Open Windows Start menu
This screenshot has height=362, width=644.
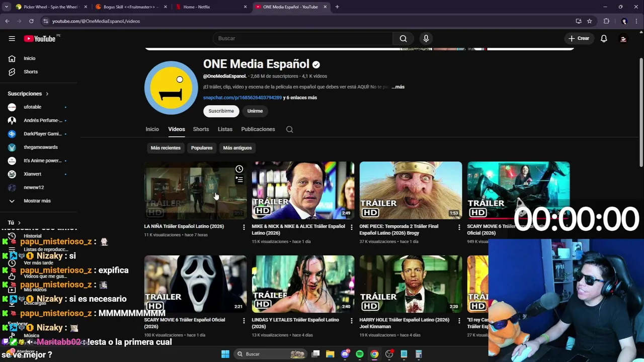coord(225,354)
